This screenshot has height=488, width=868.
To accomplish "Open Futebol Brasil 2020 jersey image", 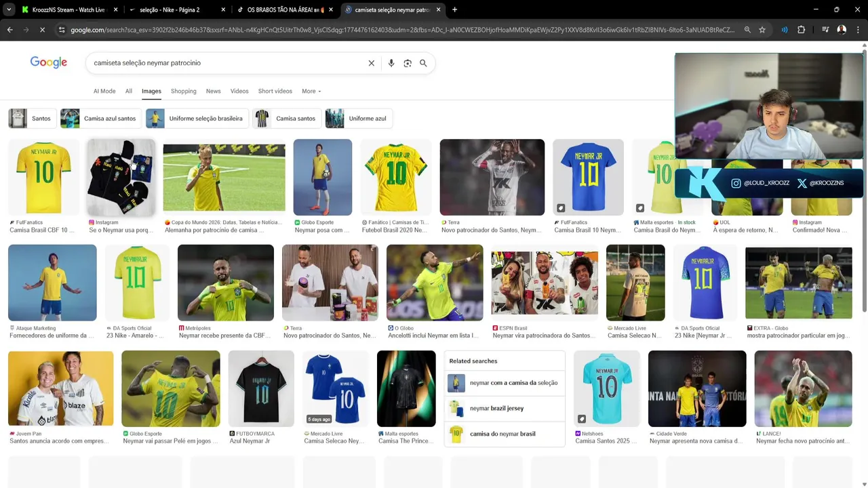I will [396, 177].
